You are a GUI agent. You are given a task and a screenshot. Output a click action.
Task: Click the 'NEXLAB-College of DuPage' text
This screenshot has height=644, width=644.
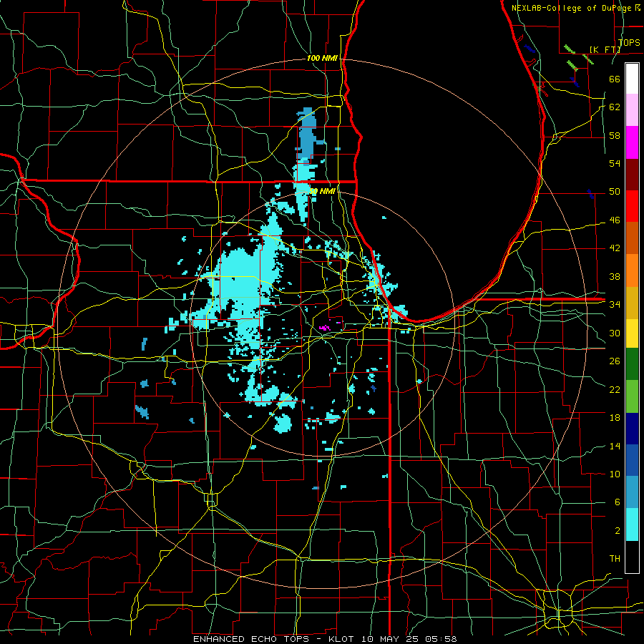[x=572, y=8]
